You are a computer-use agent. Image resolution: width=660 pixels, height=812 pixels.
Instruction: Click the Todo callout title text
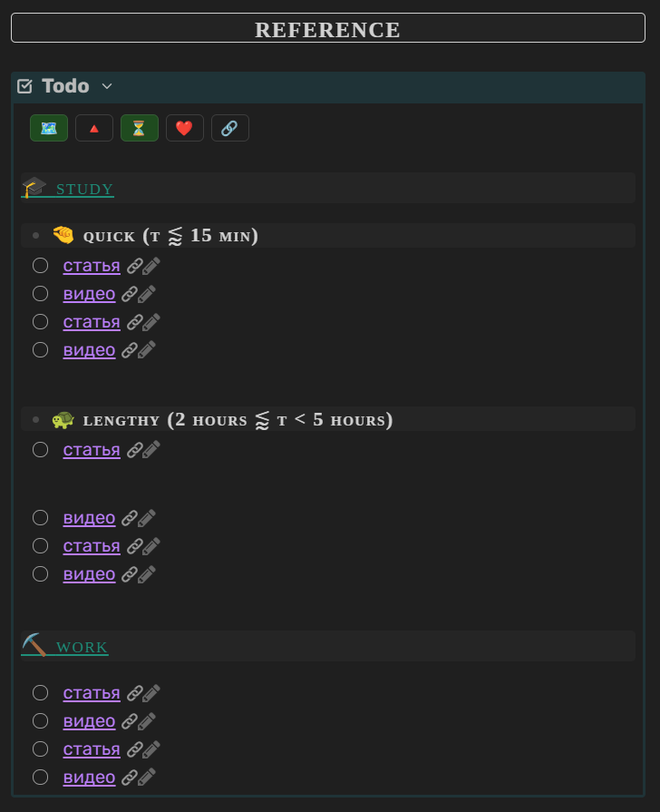(65, 86)
